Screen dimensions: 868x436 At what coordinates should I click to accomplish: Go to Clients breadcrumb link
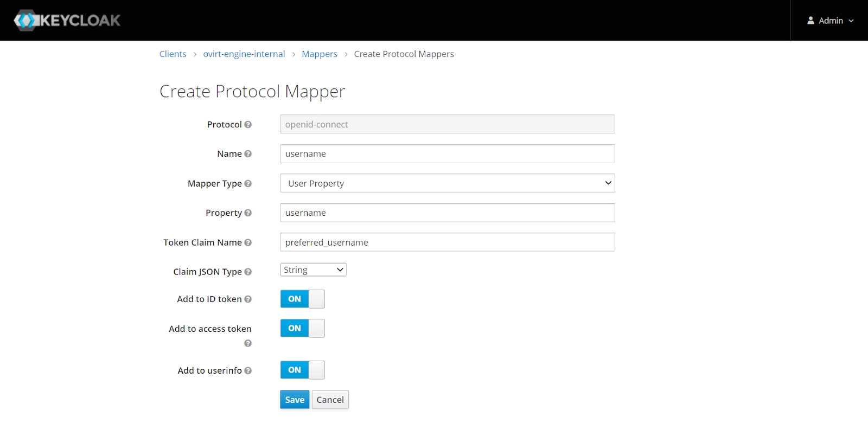[x=173, y=54]
